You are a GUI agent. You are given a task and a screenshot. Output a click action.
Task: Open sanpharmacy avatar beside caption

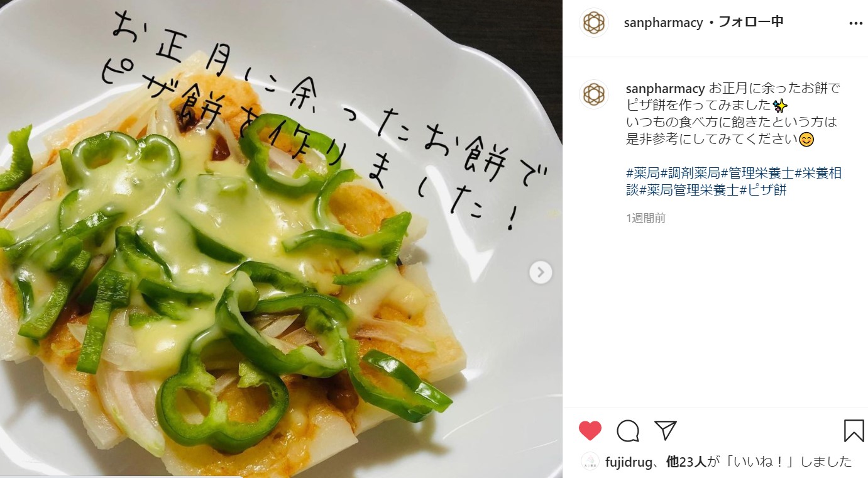[x=593, y=94]
